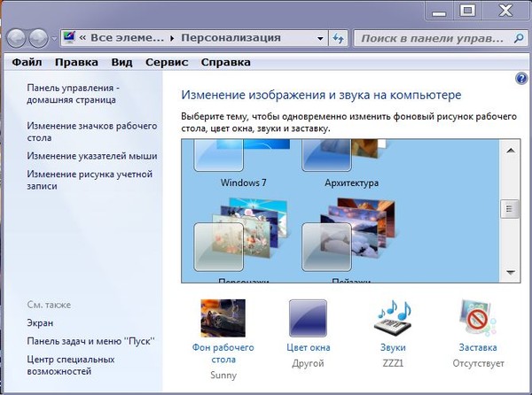Expand breadcrumb arrow before Персонализация
532x395 pixels.
(172, 38)
